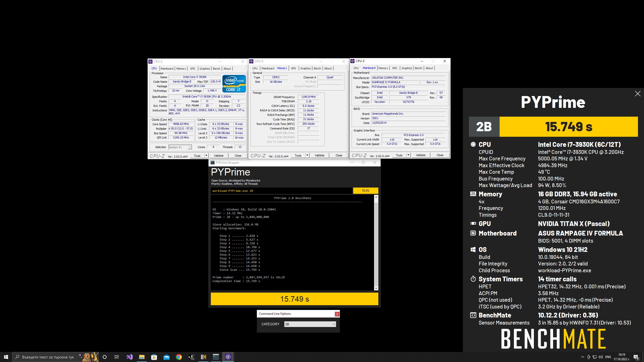Open Tools dropdown arrow in Mainboard window
This screenshot has height=362, width=644.
tap(408, 155)
